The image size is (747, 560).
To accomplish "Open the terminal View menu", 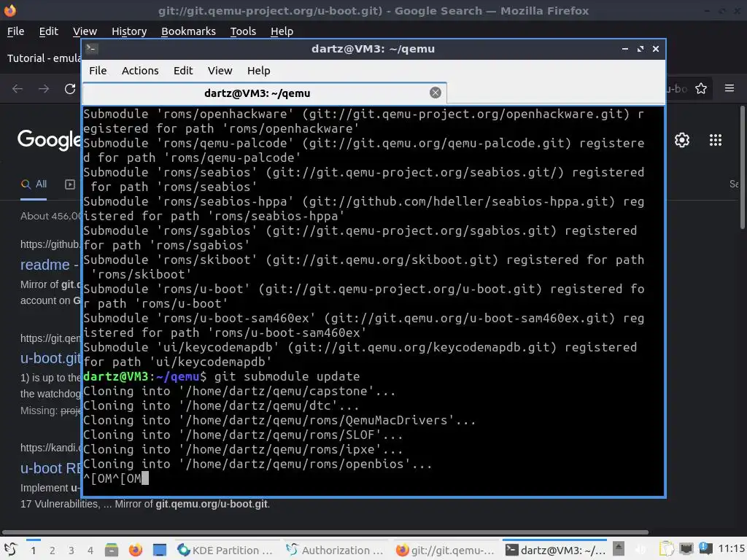I will [220, 71].
